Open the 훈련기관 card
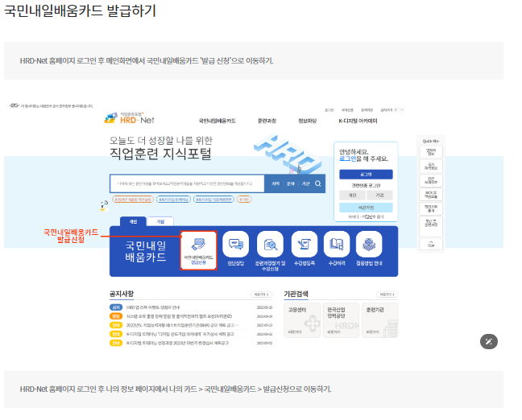Viewport: 522px width, 420px height. pos(380,320)
